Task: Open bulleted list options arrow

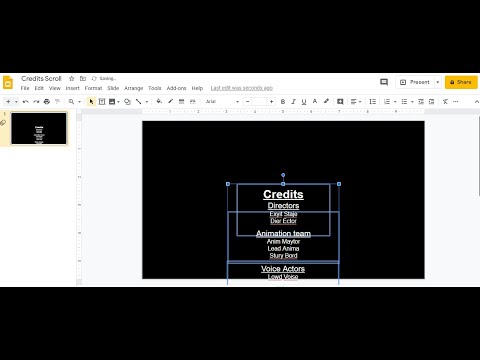Action: (x=412, y=102)
